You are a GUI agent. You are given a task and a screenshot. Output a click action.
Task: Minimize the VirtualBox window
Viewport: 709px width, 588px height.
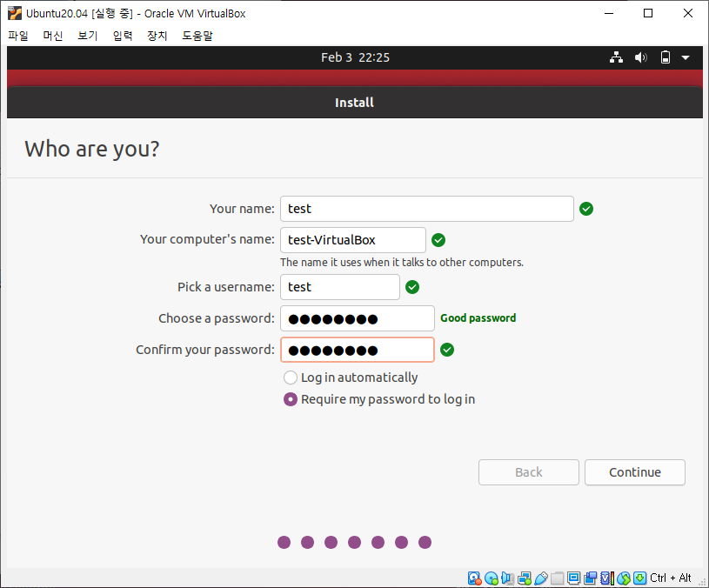609,13
